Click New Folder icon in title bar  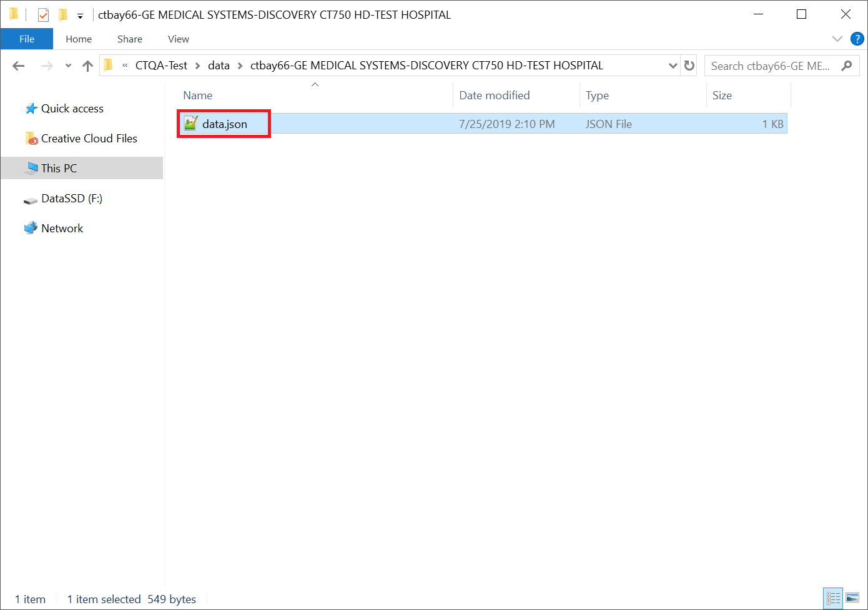click(x=62, y=14)
